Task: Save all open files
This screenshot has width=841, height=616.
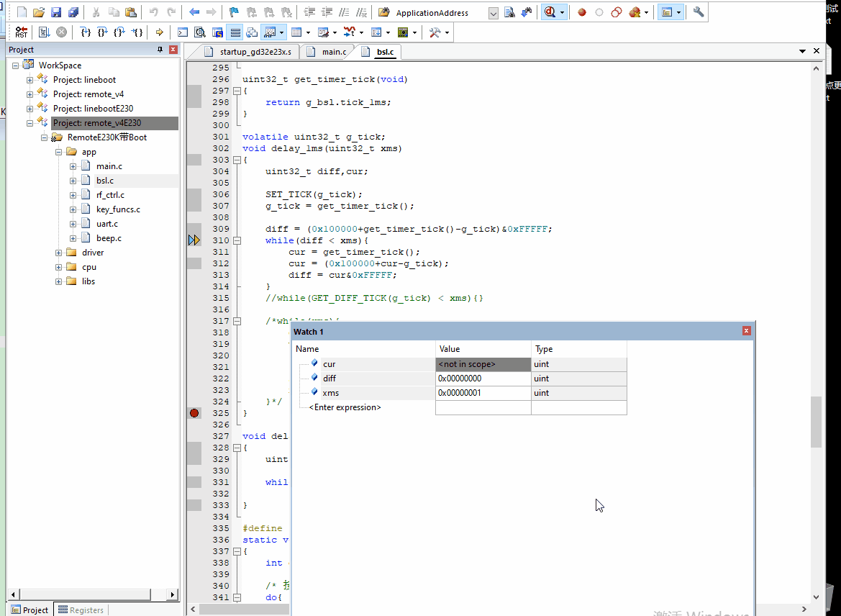Action: pyautogui.click(x=73, y=12)
